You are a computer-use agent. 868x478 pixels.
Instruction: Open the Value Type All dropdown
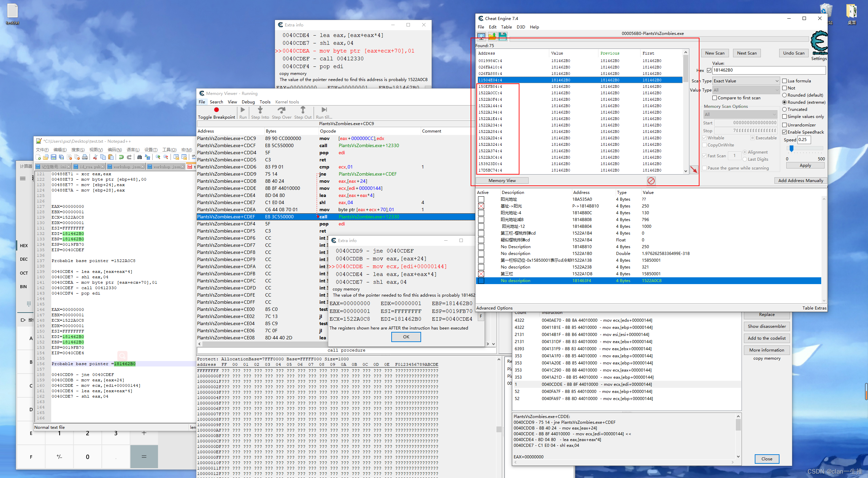point(746,90)
